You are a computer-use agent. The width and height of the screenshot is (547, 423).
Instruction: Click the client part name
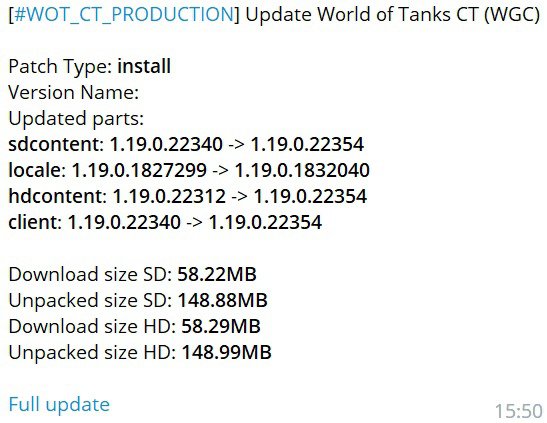(x=35, y=222)
